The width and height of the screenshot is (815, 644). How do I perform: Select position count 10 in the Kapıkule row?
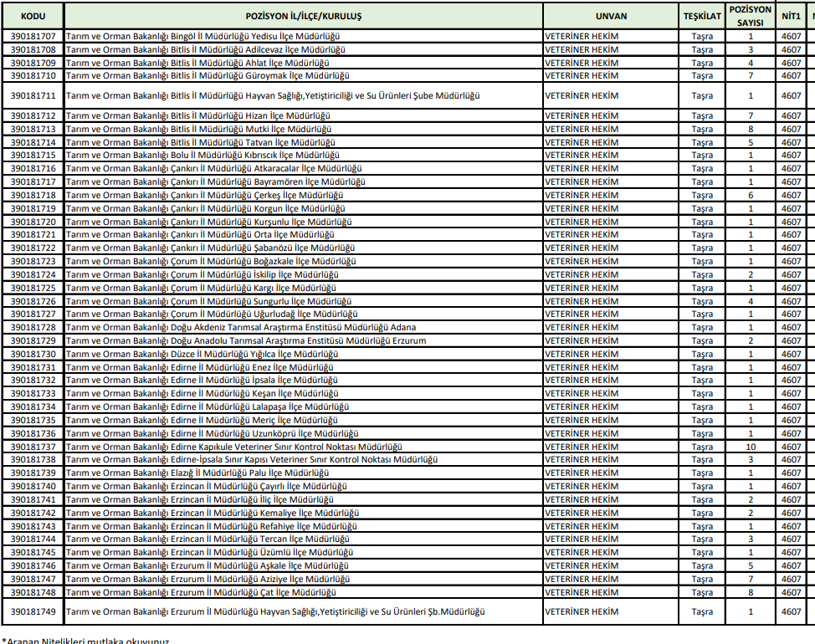[x=750, y=447]
